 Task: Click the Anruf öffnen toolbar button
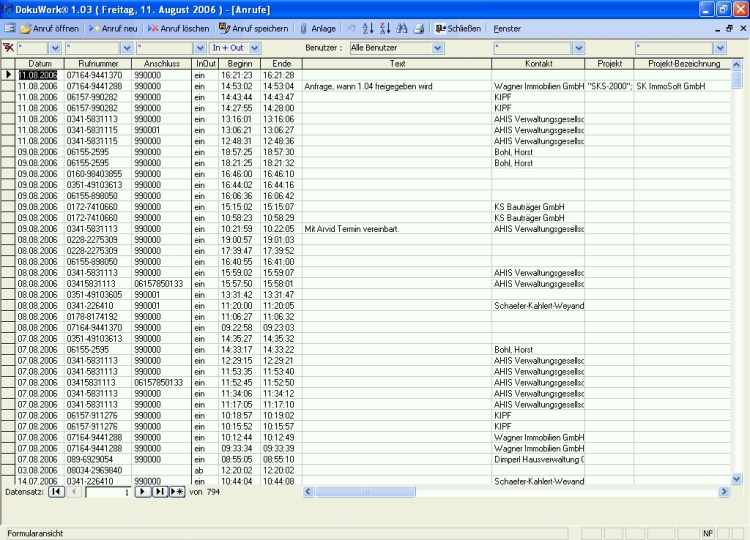[x=50, y=29]
